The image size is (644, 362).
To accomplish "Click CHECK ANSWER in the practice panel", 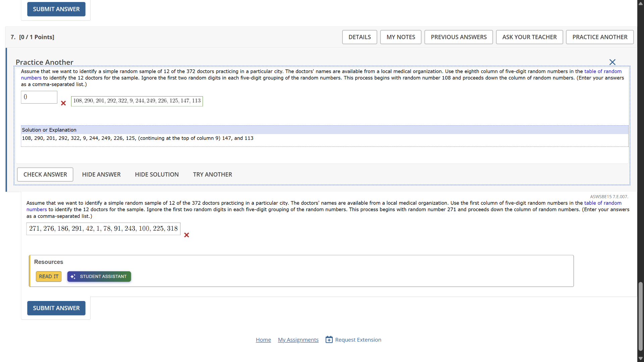I will 45,174.
